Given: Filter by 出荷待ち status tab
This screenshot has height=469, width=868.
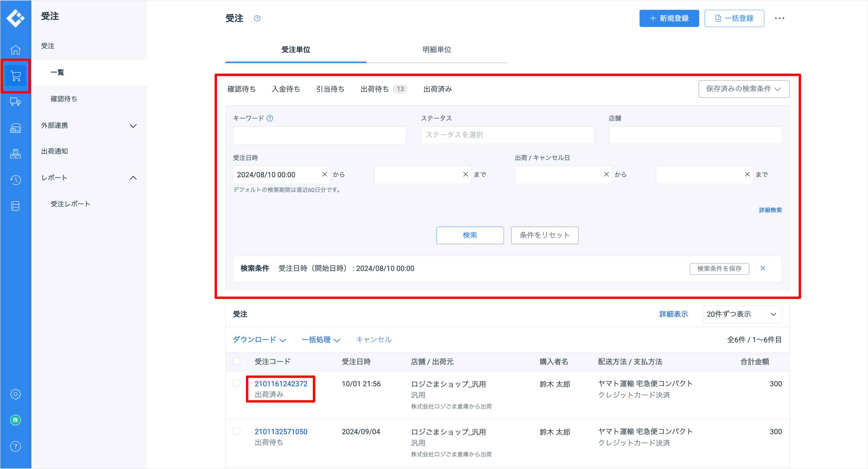Looking at the screenshot, I should click(384, 89).
